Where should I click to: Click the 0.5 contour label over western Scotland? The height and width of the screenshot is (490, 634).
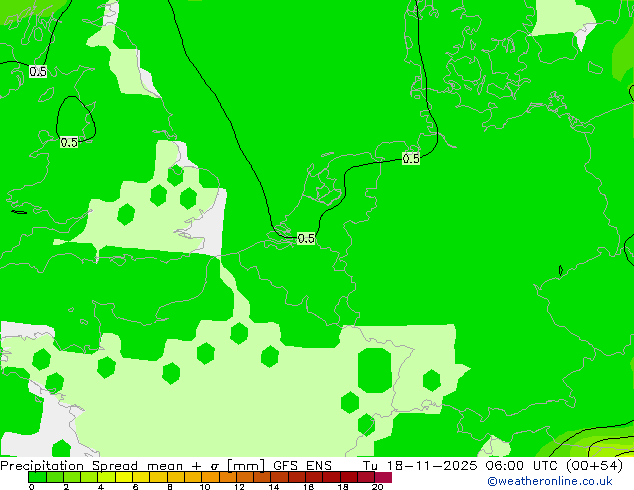(x=38, y=72)
